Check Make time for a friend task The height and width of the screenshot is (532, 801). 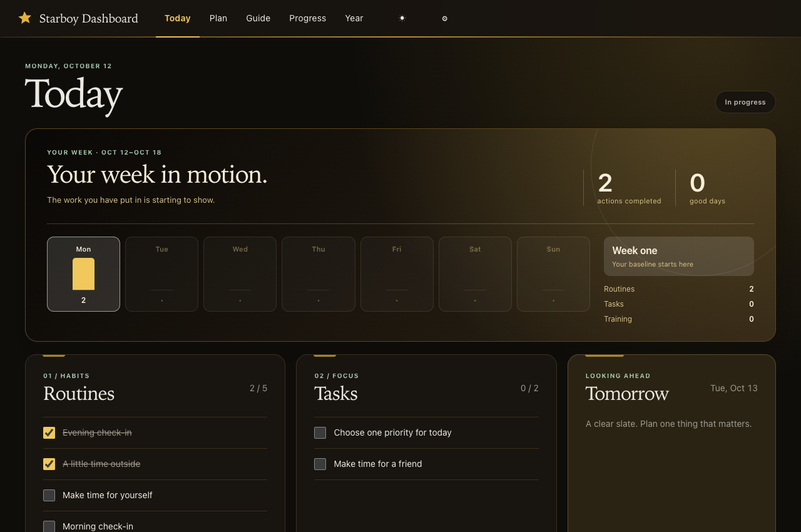coord(320,464)
